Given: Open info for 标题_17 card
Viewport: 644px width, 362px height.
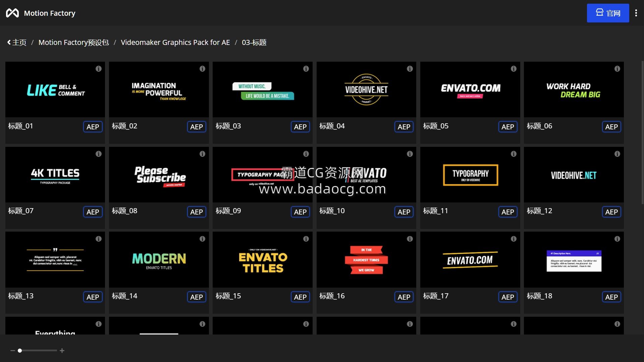Looking at the screenshot, I should tap(514, 239).
